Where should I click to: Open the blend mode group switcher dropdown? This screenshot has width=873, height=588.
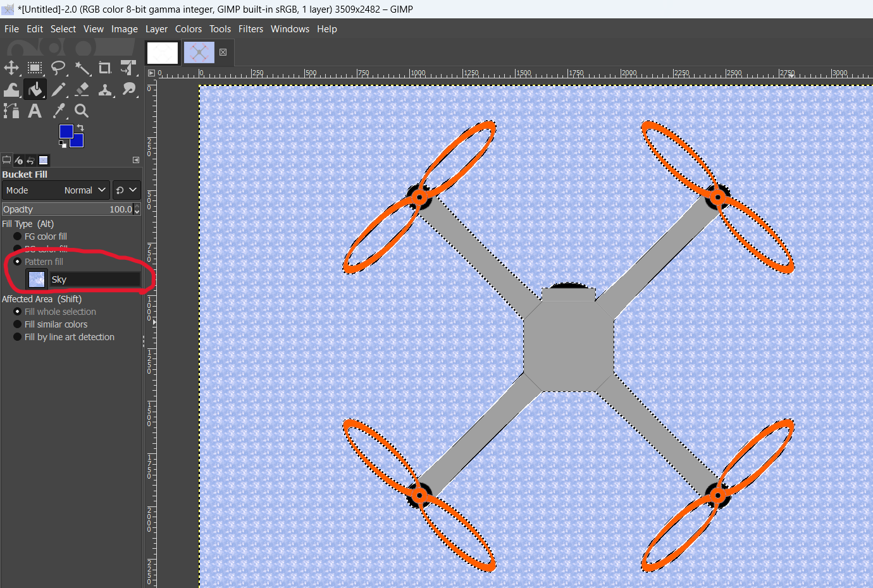[127, 190]
